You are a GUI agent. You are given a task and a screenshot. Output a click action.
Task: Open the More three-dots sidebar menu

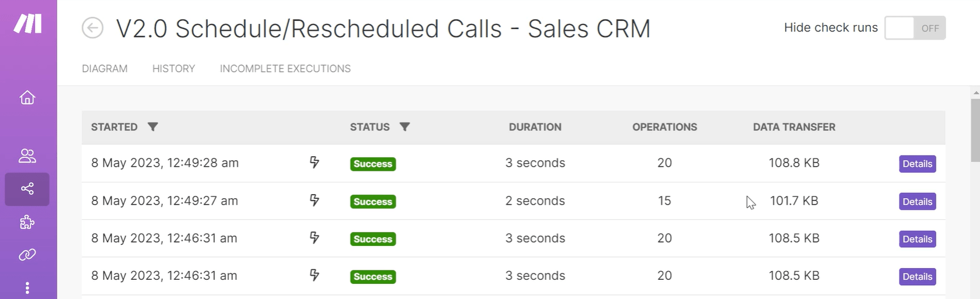(27, 288)
